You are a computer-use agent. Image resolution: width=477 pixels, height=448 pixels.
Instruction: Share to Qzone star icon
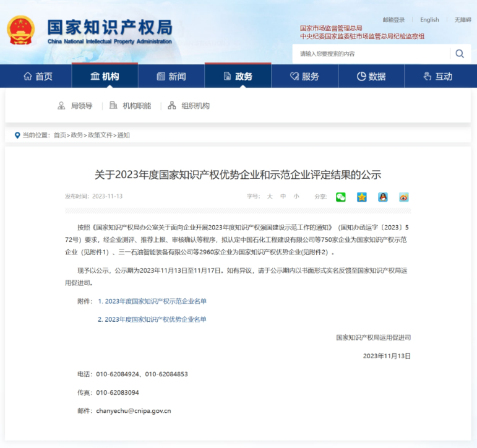pyautogui.click(x=362, y=197)
